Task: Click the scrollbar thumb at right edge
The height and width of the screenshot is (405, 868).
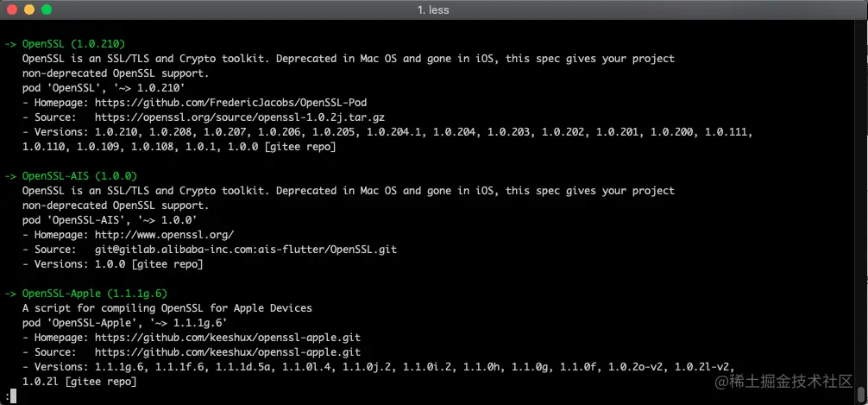Action: [x=861, y=394]
